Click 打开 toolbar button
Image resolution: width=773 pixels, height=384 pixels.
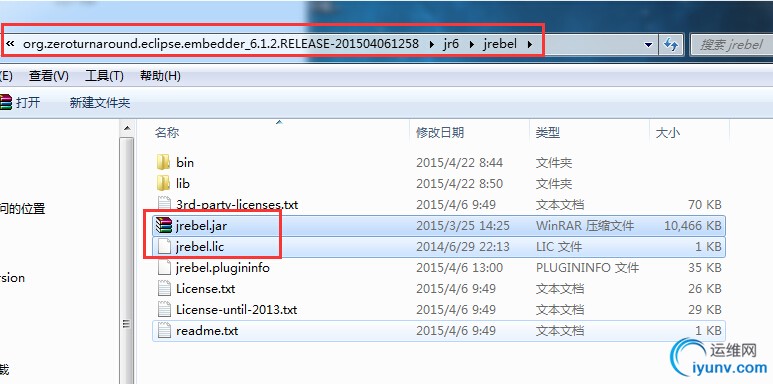click(28, 103)
